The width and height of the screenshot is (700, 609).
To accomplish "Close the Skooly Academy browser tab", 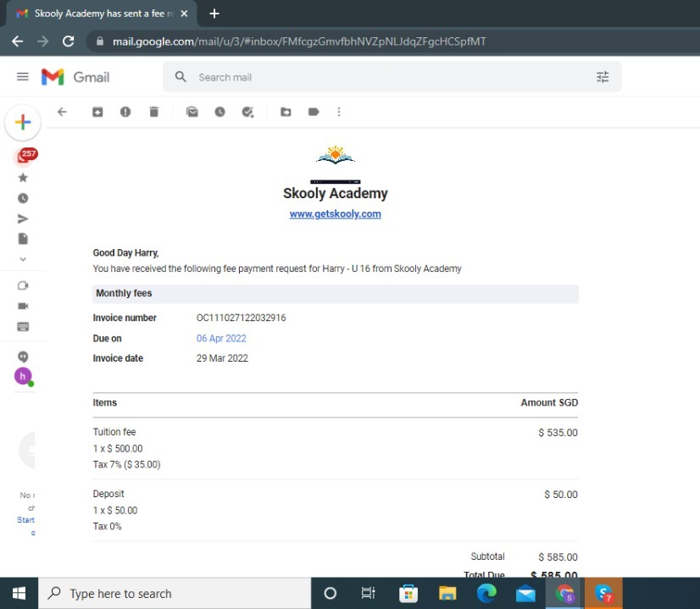I will pyautogui.click(x=184, y=14).
